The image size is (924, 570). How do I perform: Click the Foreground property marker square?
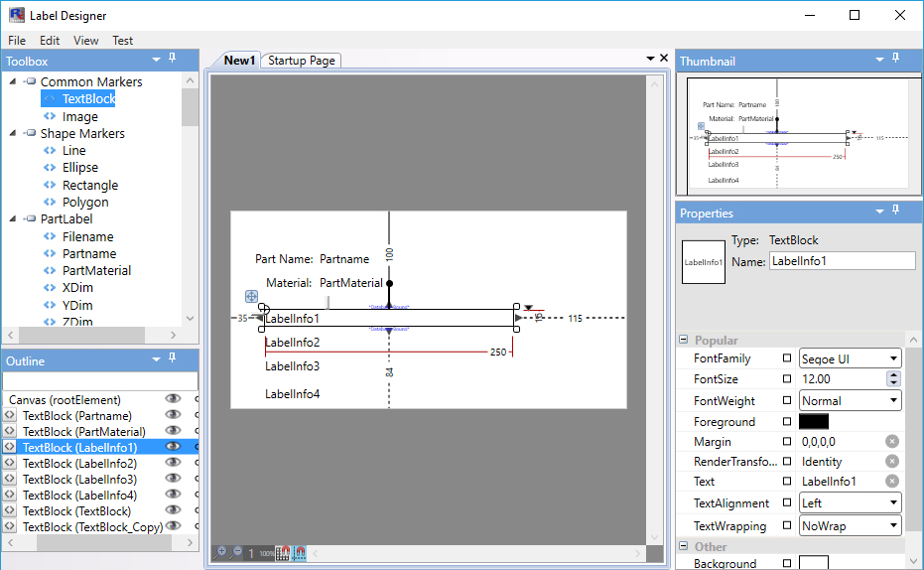(x=787, y=421)
